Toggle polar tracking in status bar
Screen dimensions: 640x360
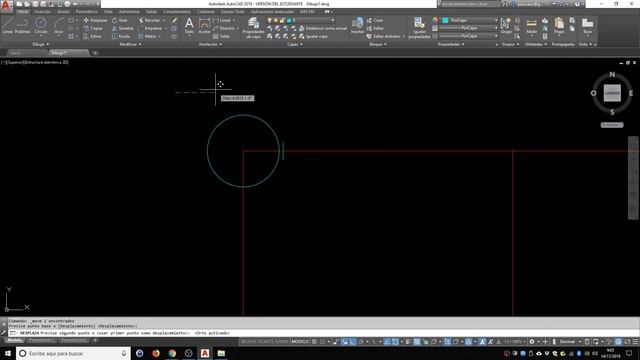pos(361,342)
